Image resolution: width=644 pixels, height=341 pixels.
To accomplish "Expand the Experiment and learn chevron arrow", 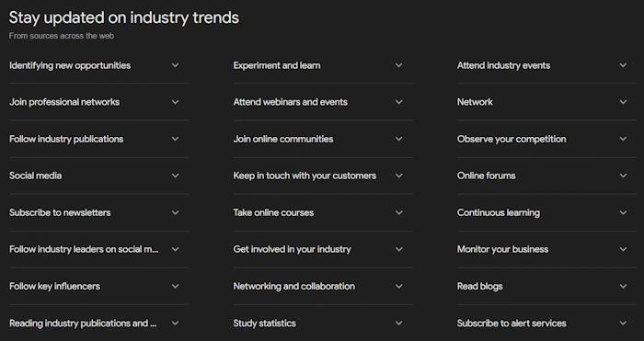I will point(398,65).
